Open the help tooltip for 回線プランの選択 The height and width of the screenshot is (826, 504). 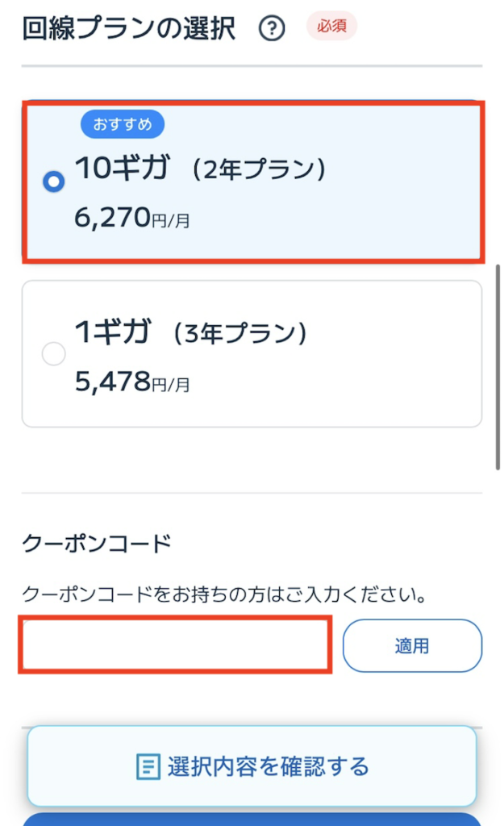273,27
